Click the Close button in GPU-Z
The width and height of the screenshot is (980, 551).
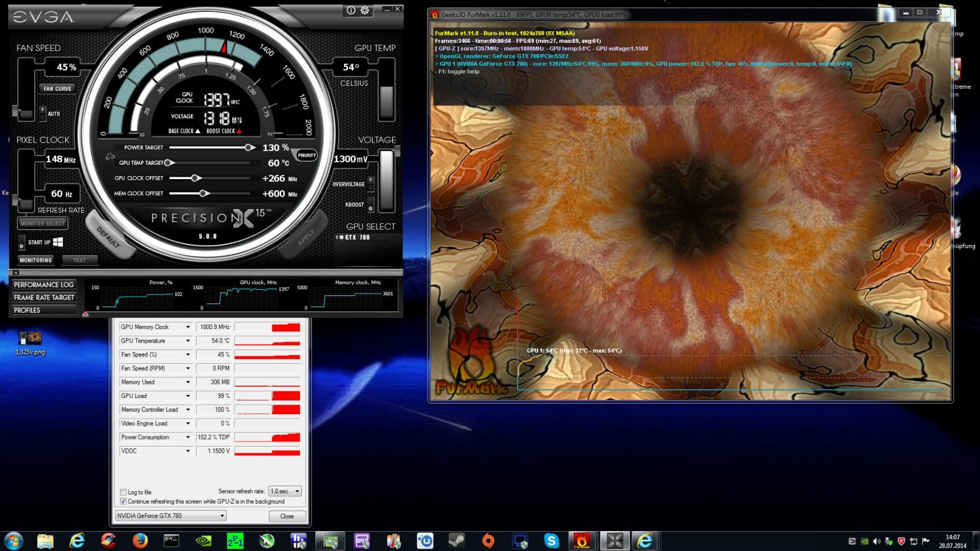pyautogui.click(x=287, y=516)
